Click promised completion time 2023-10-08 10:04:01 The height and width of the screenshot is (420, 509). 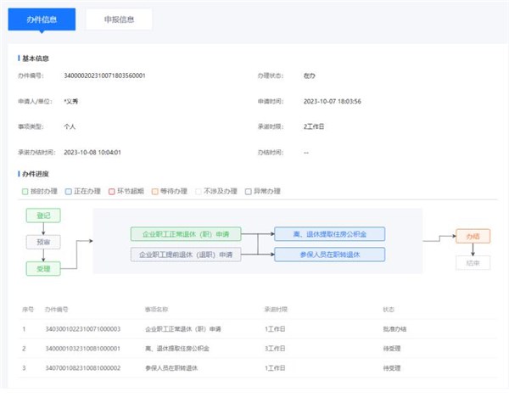tap(92, 152)
